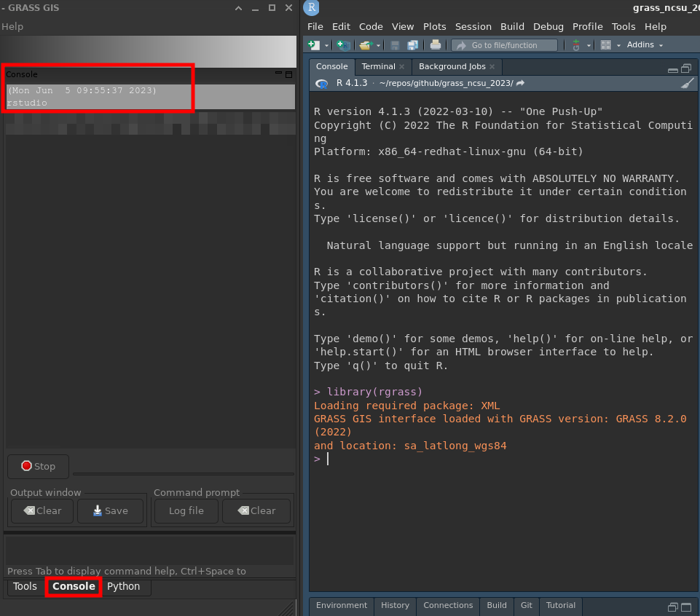700x616 pixels.
Task: Minimize the RStudio console pane
Action: tap(673, 69)
